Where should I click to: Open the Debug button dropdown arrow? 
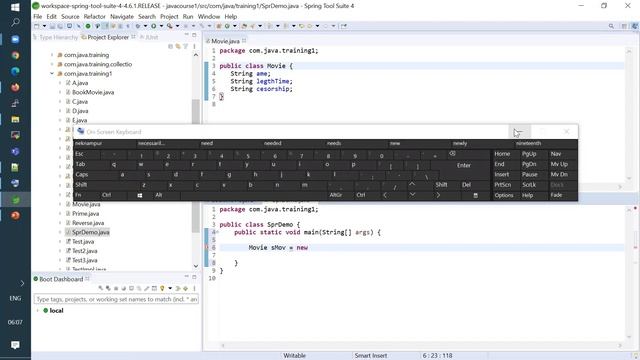point(145,26)
